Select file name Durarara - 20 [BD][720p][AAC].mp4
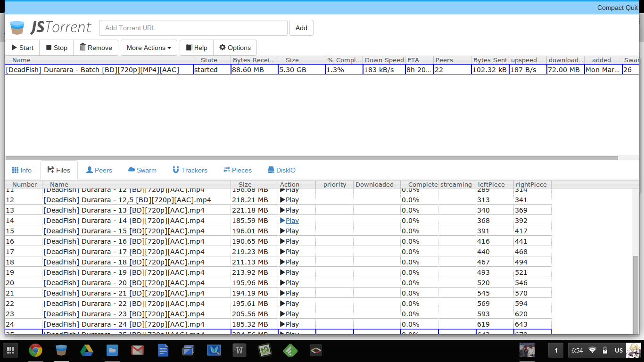Screen dimensions: 644x362 point(124,283)
